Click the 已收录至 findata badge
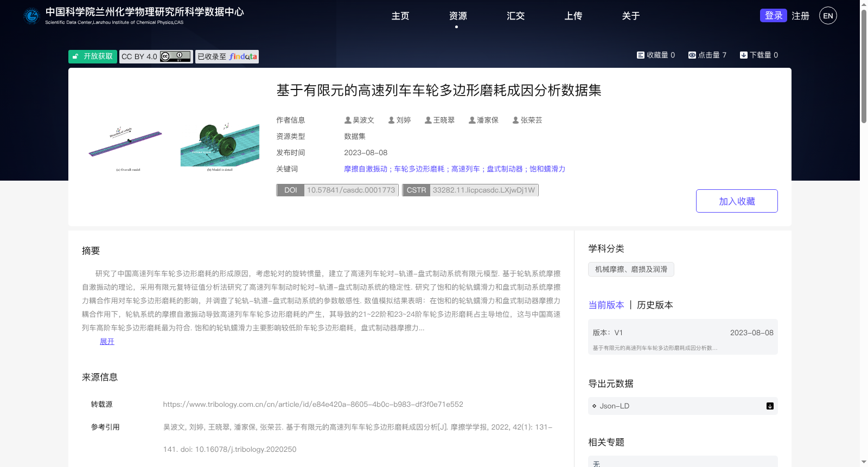 point(227,56)
